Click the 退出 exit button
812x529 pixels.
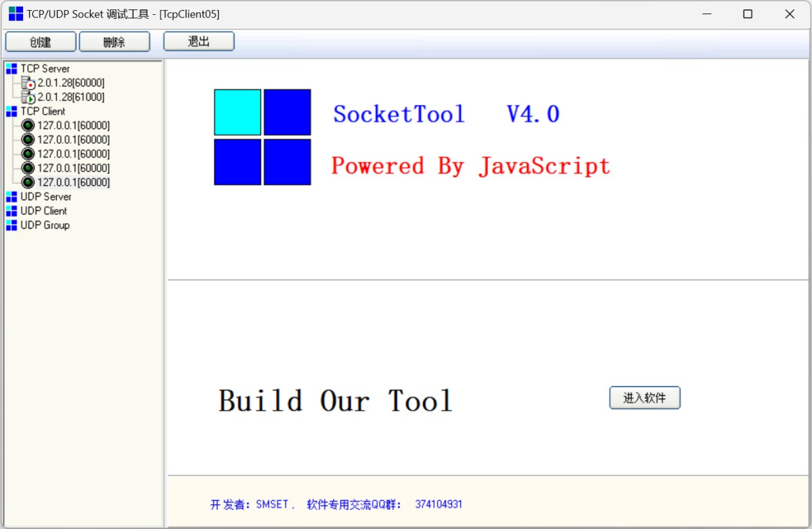pos(198,41)
